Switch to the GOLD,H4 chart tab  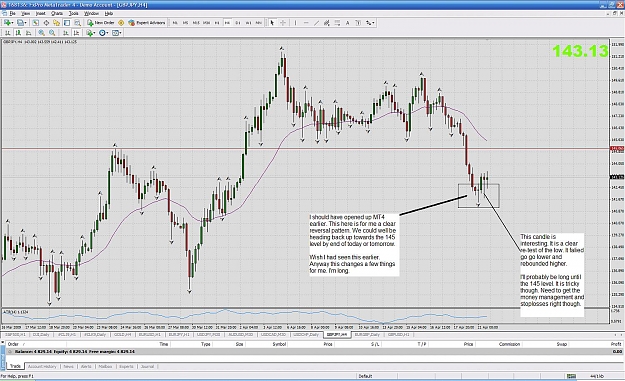point(122,334)
